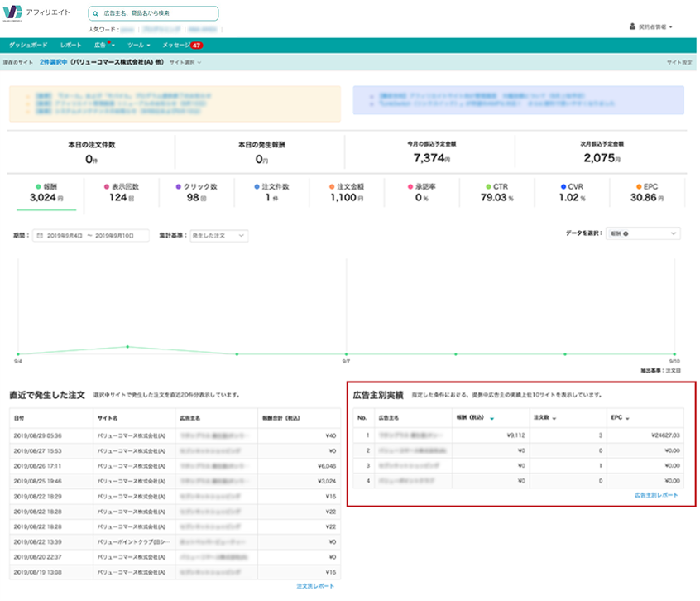Expand the ツール menu
The height and width of the screenshot is (601, 700).
click(138, 45)
